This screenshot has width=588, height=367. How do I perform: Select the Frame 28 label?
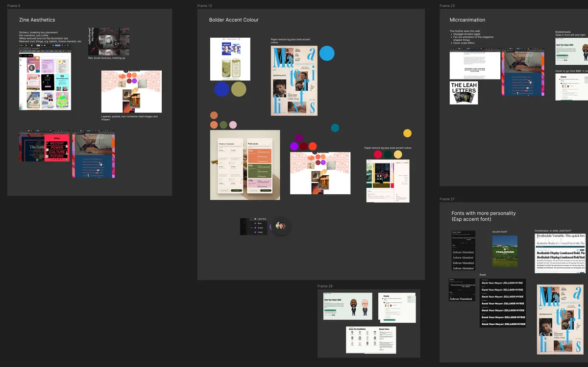click(325, 286)
